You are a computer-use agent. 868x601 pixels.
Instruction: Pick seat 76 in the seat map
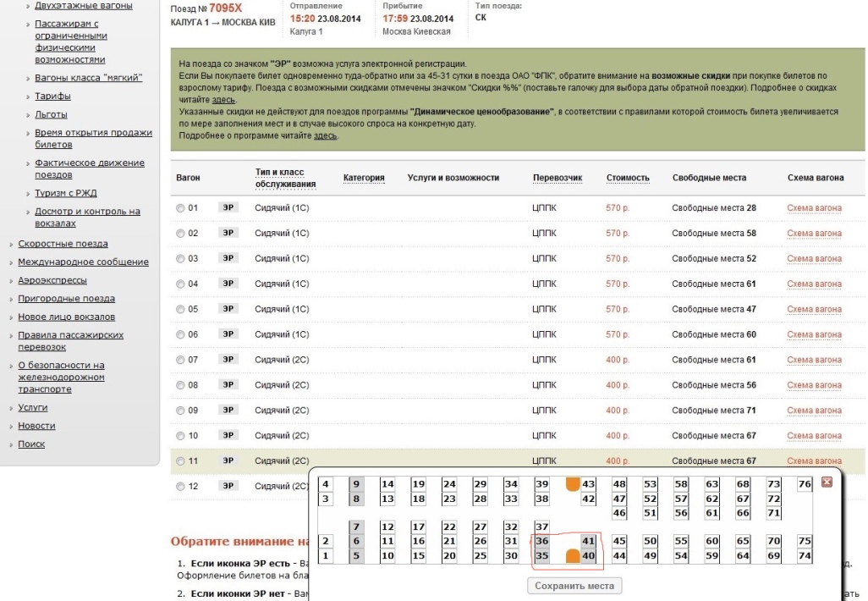coord(805,484)
